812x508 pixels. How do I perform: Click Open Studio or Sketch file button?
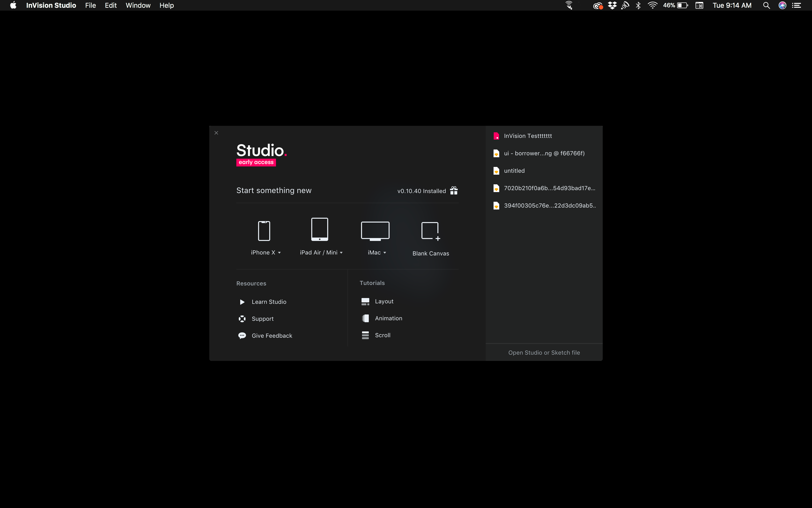click(544, 352)
